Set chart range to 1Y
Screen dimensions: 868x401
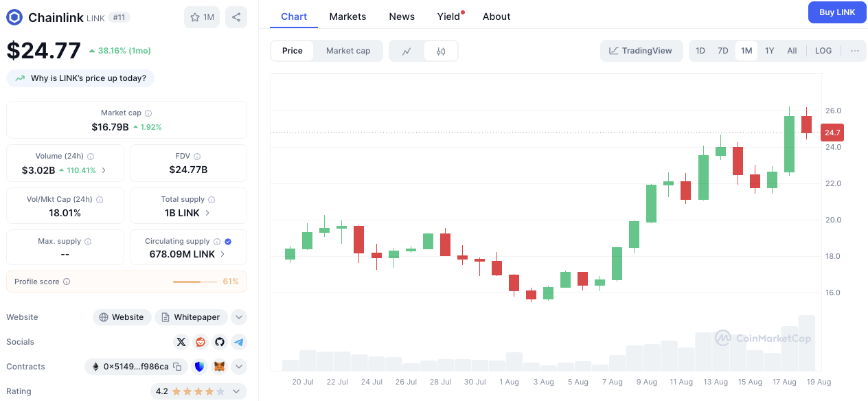(x=770, y=51)
